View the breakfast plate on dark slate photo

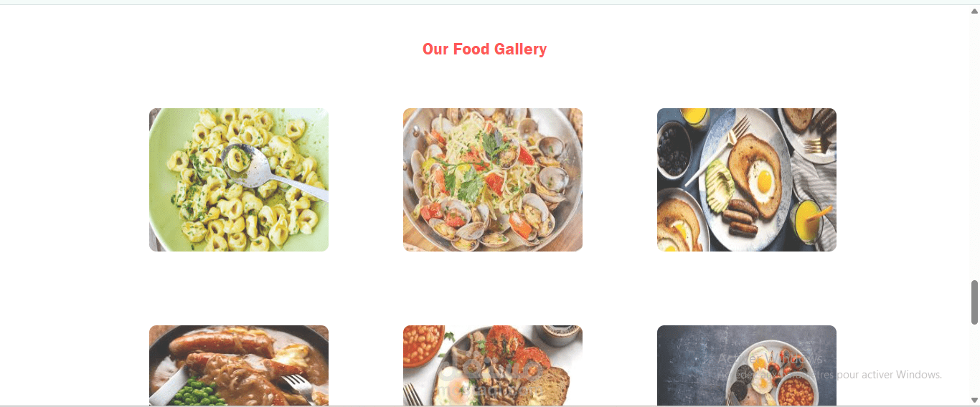pos(747,365)
